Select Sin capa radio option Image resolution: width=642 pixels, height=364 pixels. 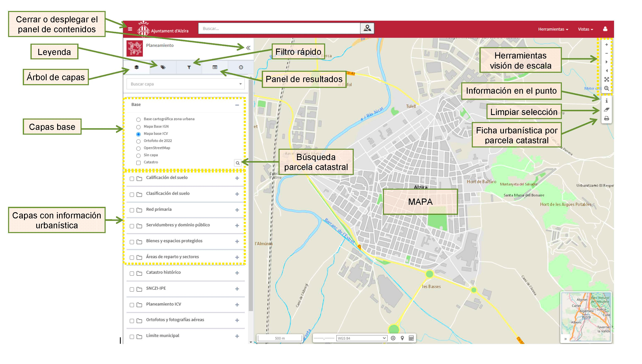pos(138,156)
